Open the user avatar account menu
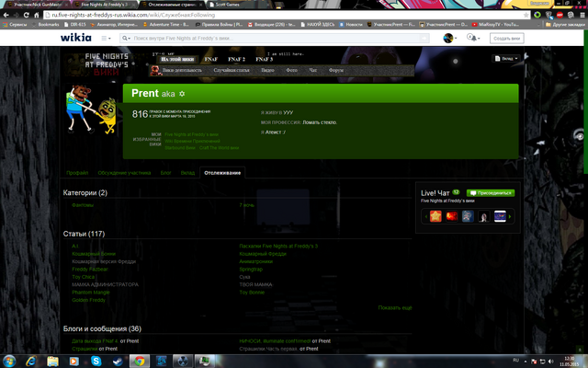This screenshot has width=588, height=368. pyautogui.click(x=449, y=38)
